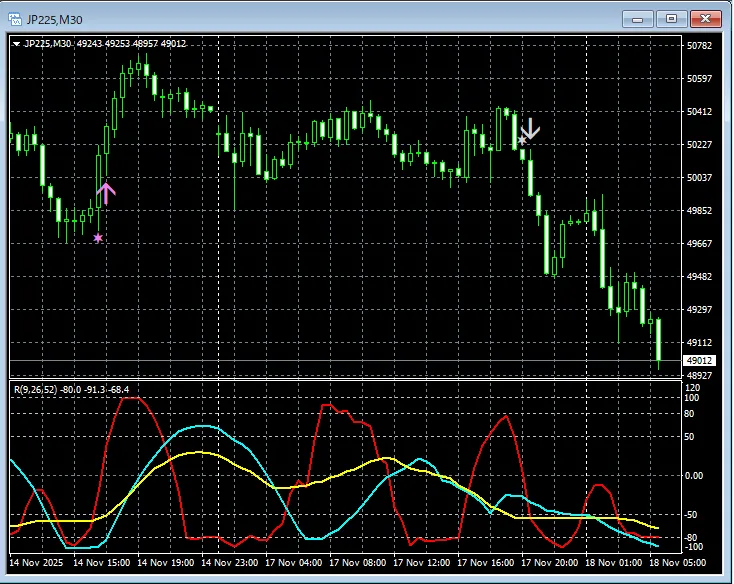
Task: Click the indicator scale value -50
Action: click(690, 514)
